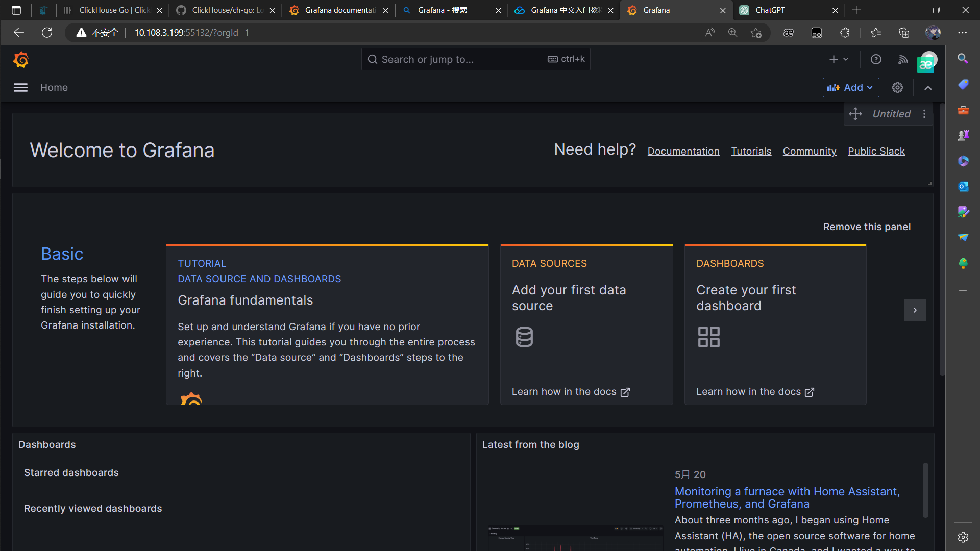Open the help question mark icon

click(876, 60)
